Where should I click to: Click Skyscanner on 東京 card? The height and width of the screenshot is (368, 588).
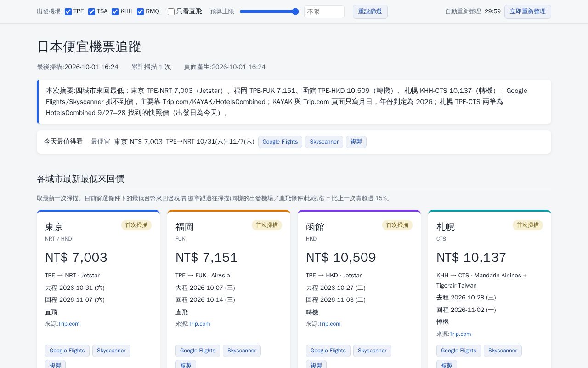coord(111,351)
